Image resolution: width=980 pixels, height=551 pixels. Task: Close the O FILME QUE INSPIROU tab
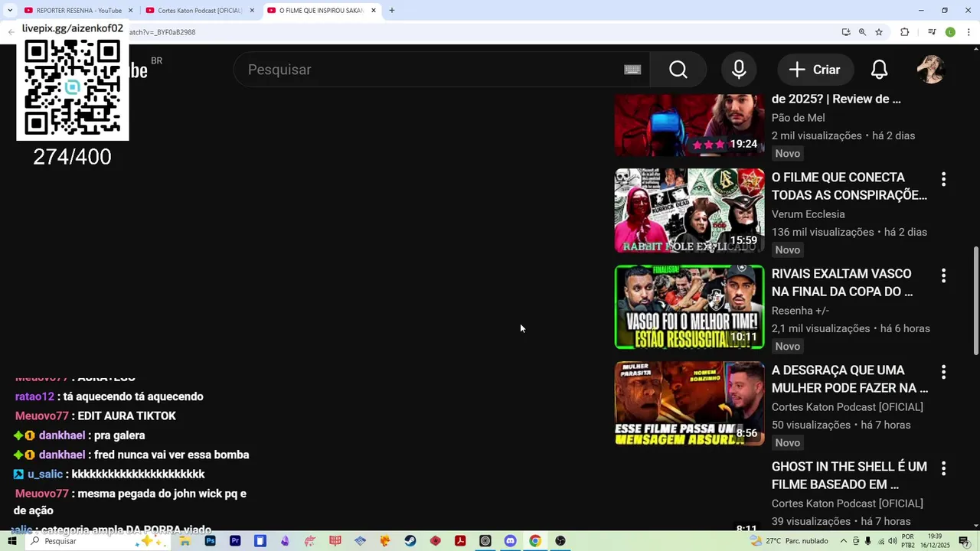coord(374,11)
